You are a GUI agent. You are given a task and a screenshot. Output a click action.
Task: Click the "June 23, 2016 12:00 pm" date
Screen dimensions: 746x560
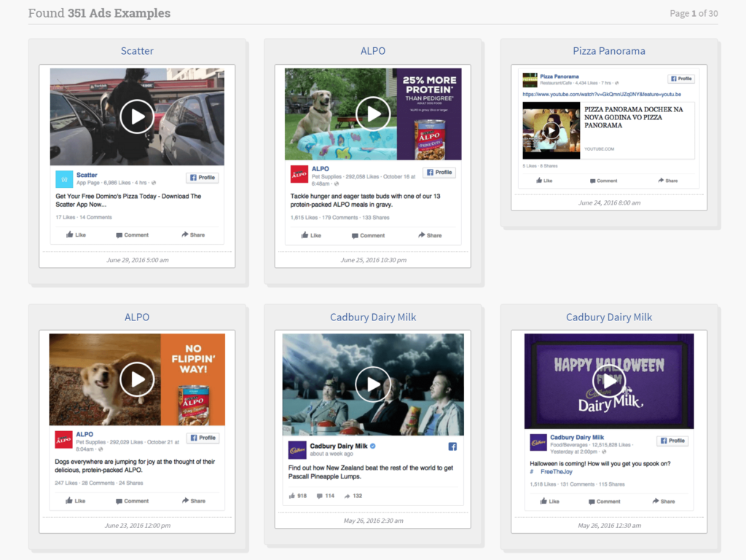[x=138, y=525]
